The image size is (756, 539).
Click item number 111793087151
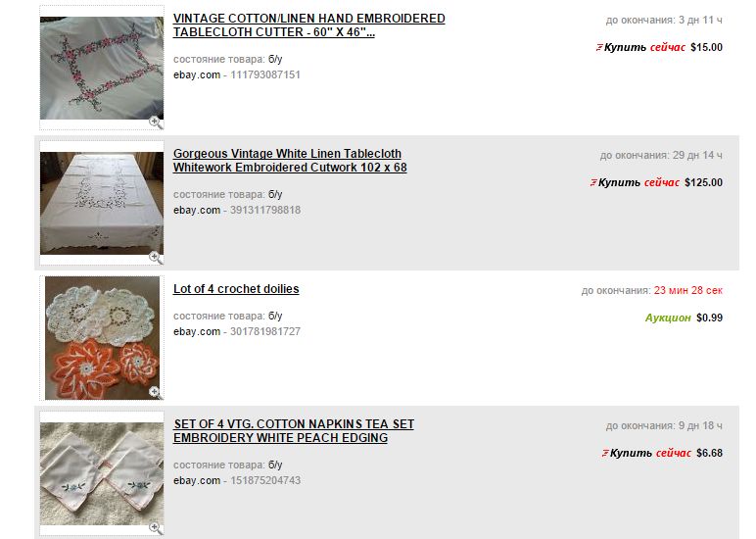(265, 74)
